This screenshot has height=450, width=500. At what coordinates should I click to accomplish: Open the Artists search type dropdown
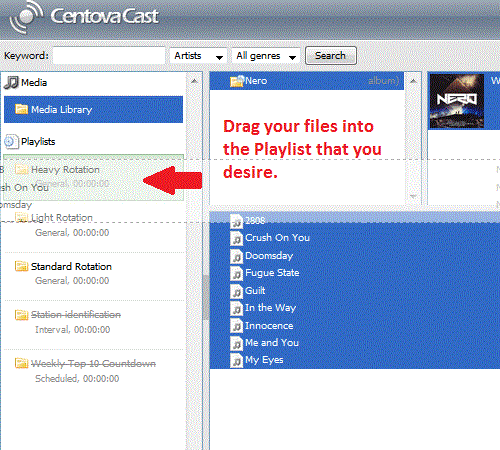coord(199,56)
